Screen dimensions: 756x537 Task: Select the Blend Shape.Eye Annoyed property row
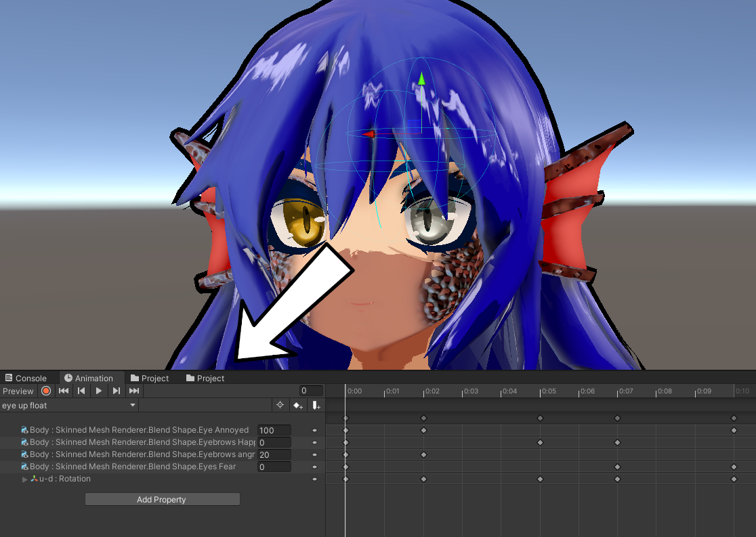(135, 429)
